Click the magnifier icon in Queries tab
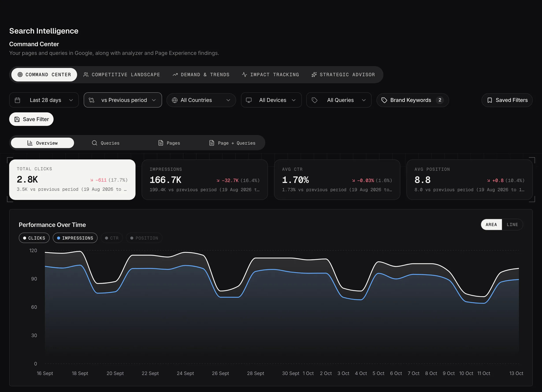The image size is (542, 392). coord(94,143)
